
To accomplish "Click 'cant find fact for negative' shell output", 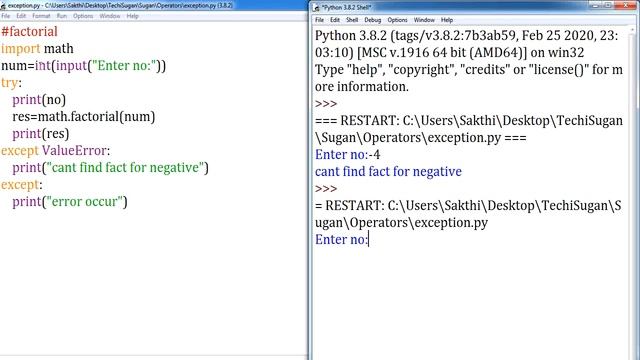I will [388, 172].
